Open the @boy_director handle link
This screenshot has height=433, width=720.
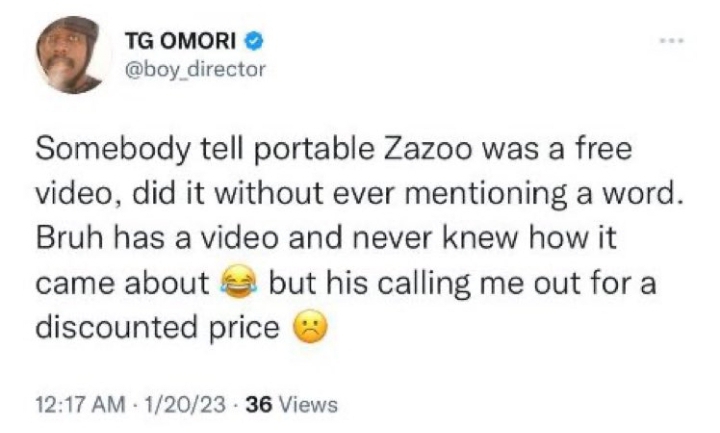pyautogui.click(x=194, y=69)
